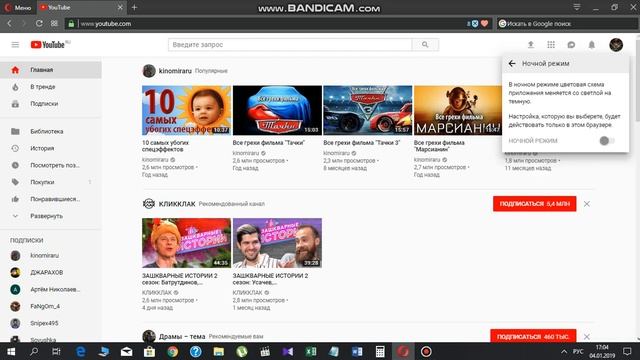Viewport: 640px width, 360px height.
Task: Open История in the sidebar
Action: (51, 148)
